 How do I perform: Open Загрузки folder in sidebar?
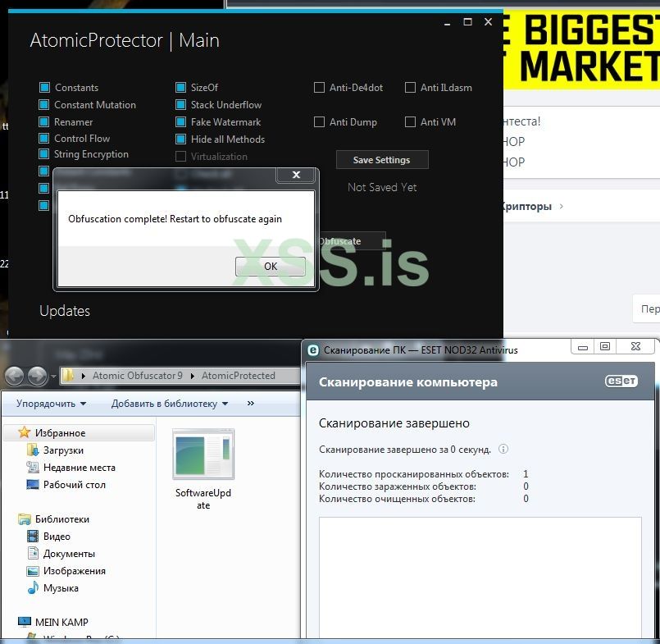click(63, 450)
